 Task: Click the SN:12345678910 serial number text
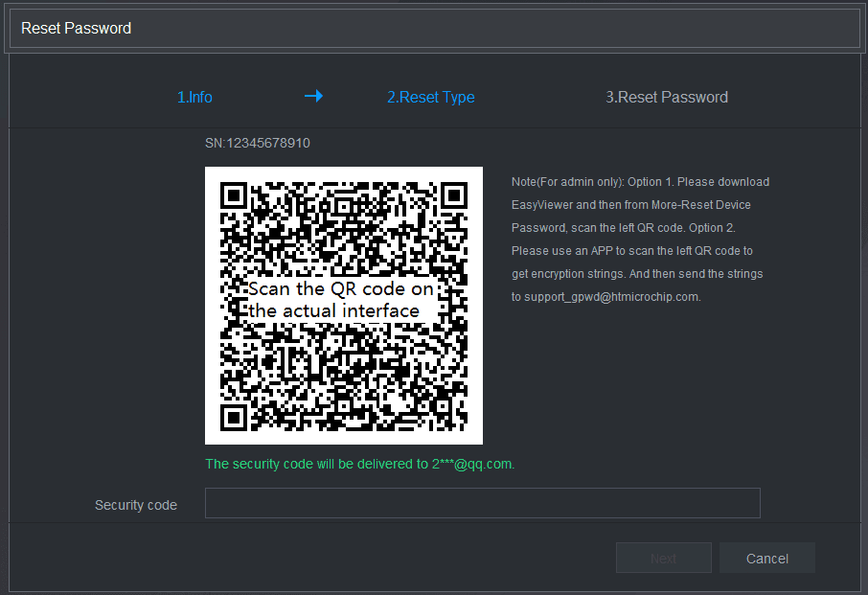pos(258,144)
